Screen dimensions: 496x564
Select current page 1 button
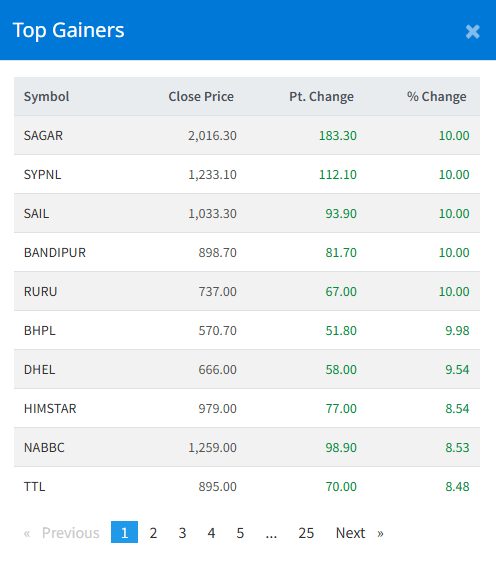click(x=124, y=532)
